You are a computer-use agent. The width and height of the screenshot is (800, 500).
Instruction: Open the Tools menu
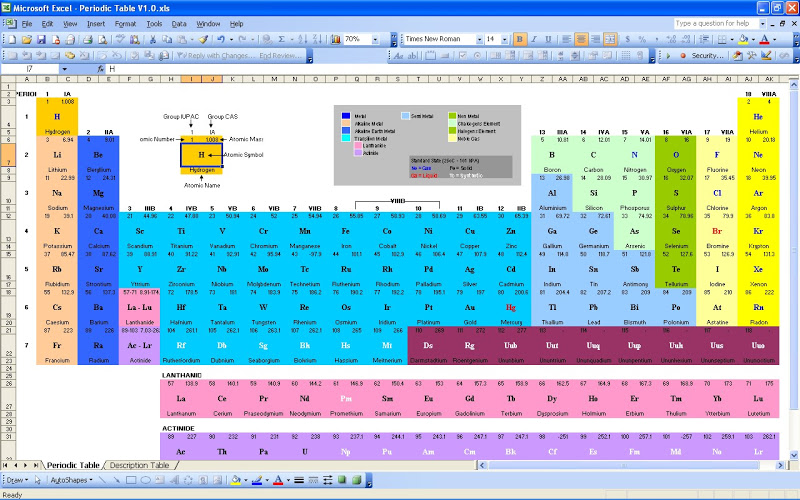coord(154,23)
